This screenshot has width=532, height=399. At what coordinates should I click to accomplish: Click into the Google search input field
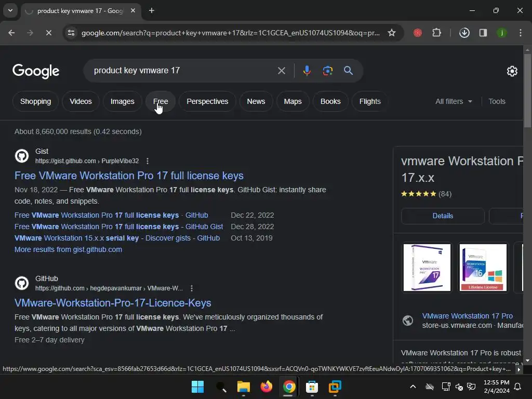183,71
